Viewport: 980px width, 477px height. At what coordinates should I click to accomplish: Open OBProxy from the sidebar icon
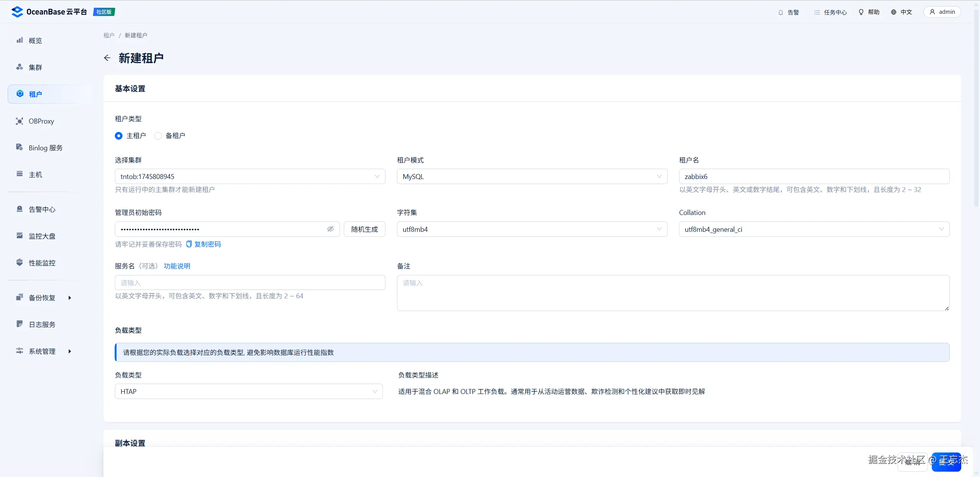click(x=20, y=121)
